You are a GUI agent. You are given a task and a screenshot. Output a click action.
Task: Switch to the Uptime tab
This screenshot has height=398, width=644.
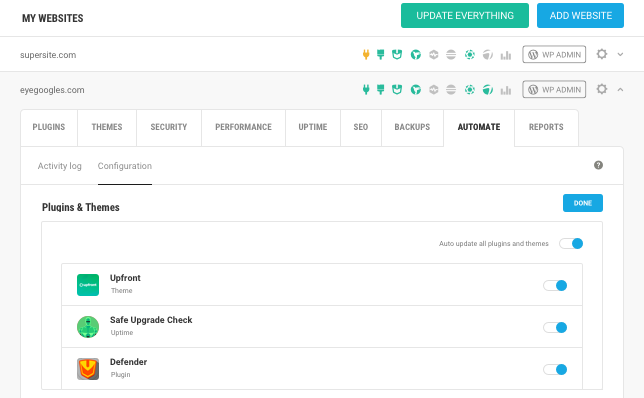[313, 127]
